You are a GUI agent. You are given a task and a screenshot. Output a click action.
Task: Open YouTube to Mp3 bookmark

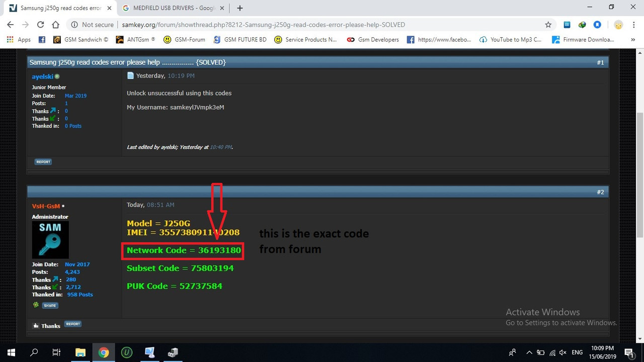[511, 39]
